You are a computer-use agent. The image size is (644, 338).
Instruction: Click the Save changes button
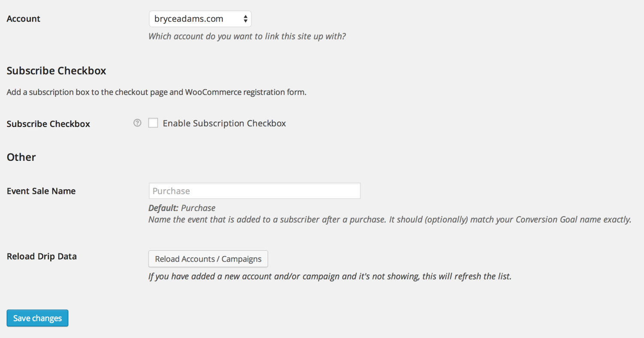[x=37, y=318]
